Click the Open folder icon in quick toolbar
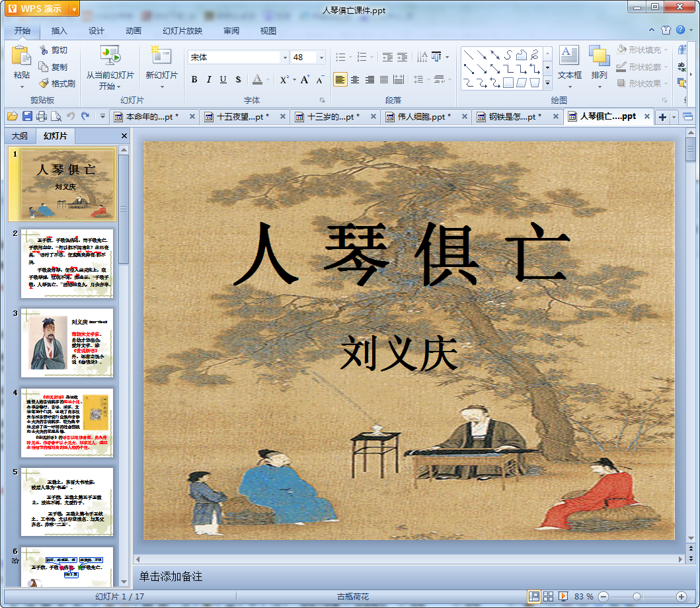 [x=13, y=116]
